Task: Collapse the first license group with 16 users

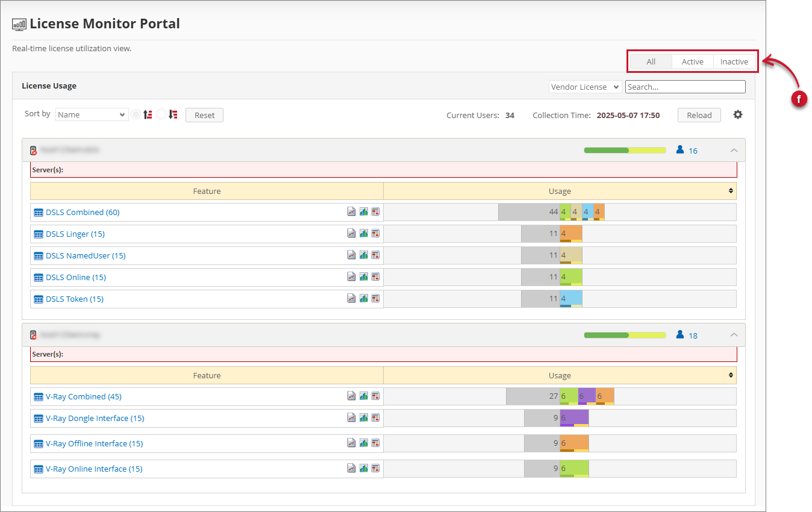Action: pyautogui.click(x=734, y=150)
